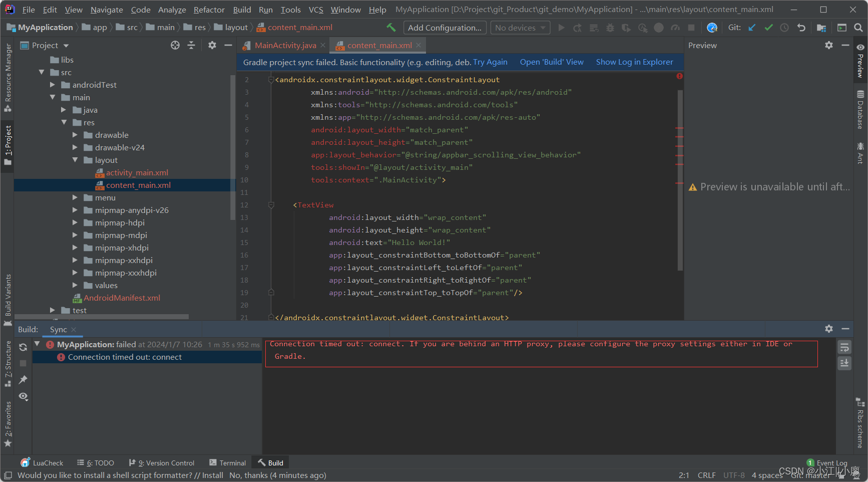
Task: Click Collapse All icon in Project panel
Action: click(x=191, y=45)
